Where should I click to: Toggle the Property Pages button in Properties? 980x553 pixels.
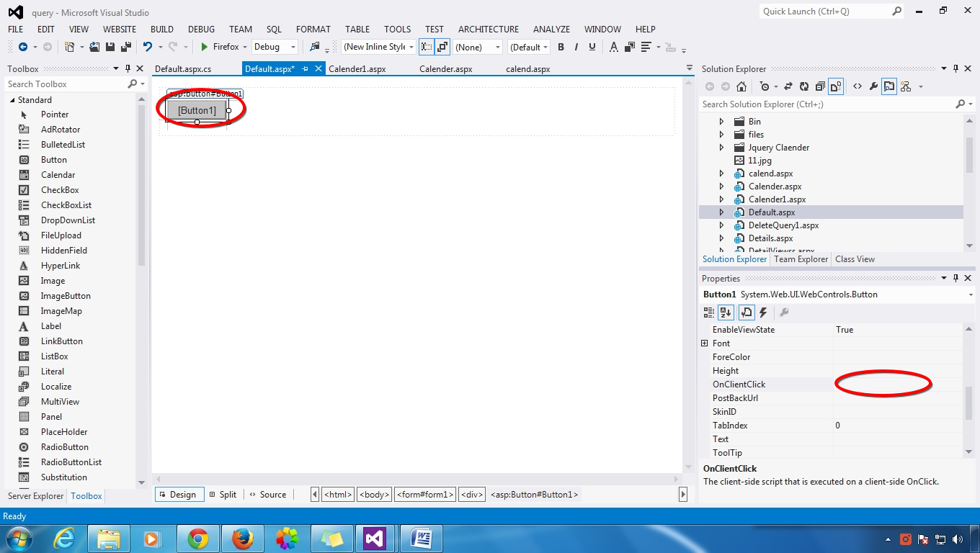point(746,313)
